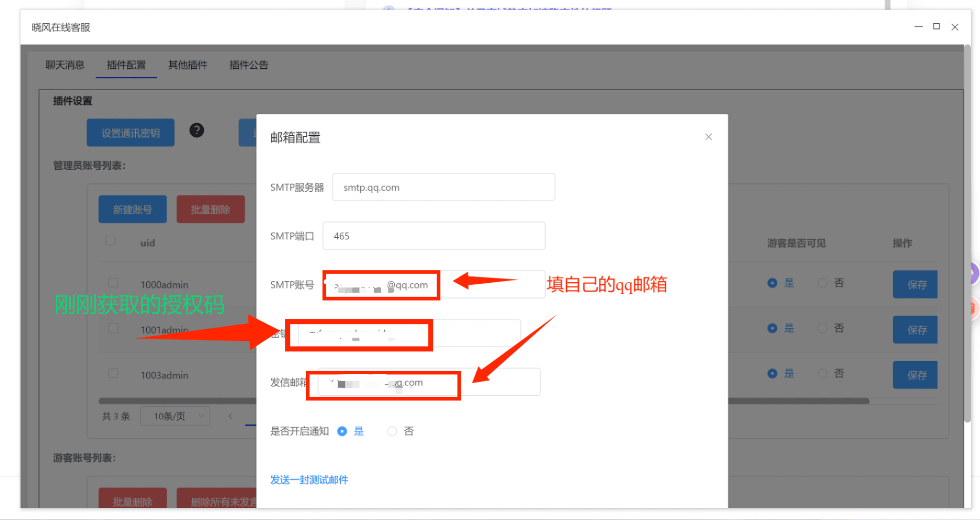Select 是 for 是否开启通知
Screen dimensions: 980x520
pos(342,431)
